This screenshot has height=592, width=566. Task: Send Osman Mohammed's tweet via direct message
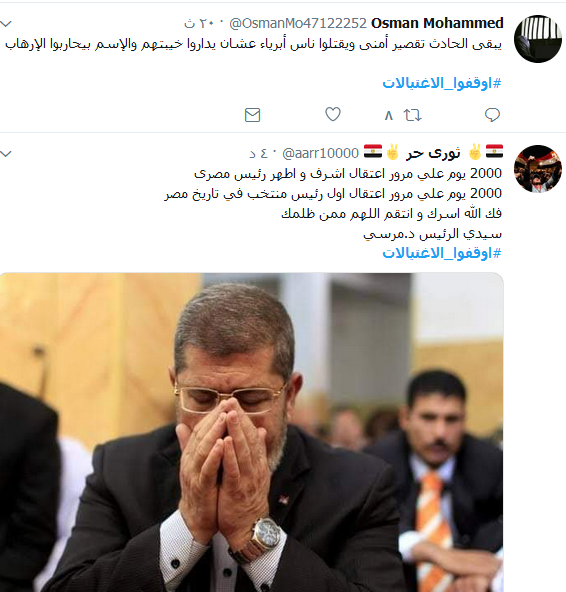coord(252,115)
